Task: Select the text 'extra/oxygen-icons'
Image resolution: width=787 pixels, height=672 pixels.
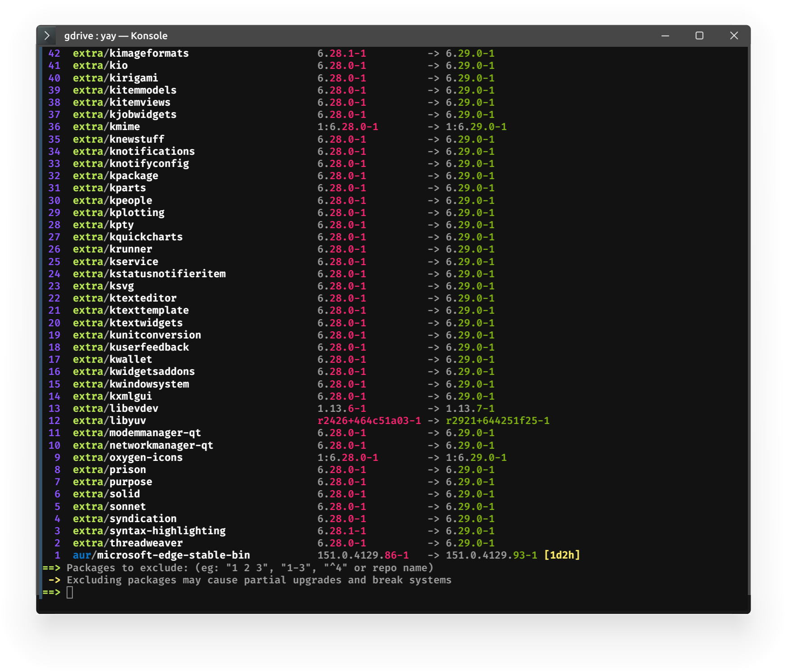Action: 128,458
